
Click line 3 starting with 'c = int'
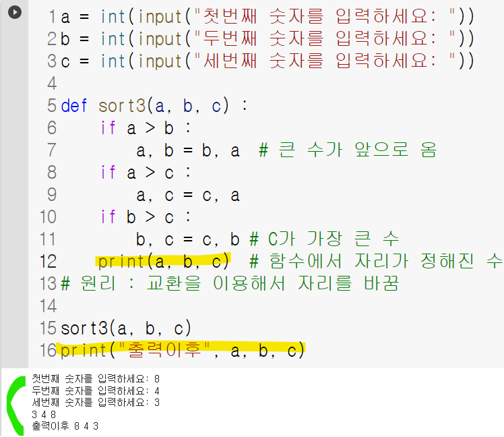[x=267, y=61]
